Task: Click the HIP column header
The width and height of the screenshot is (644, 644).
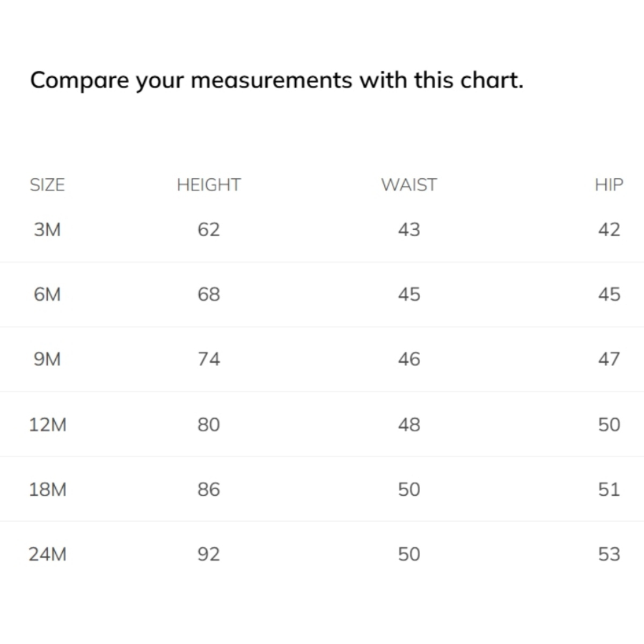Action: point(609,185)
